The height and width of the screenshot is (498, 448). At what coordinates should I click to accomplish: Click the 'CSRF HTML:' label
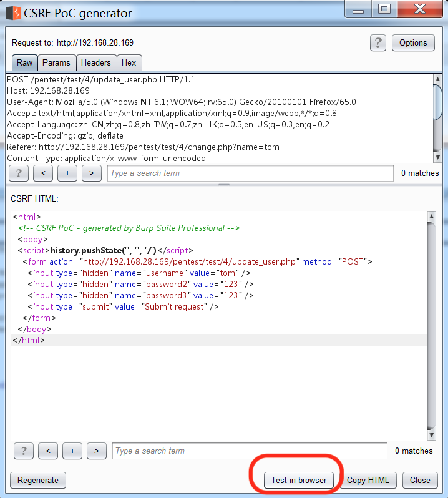click(34, 199)
